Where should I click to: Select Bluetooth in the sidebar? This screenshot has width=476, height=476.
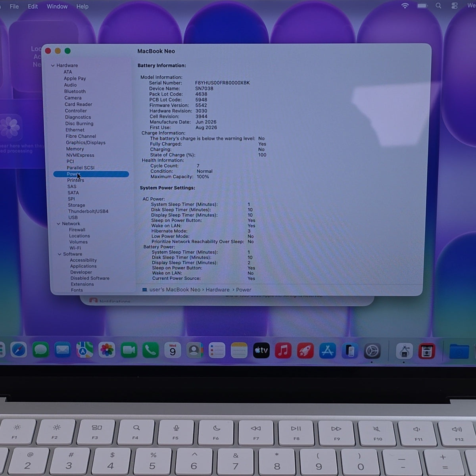(x=75, y=91)
